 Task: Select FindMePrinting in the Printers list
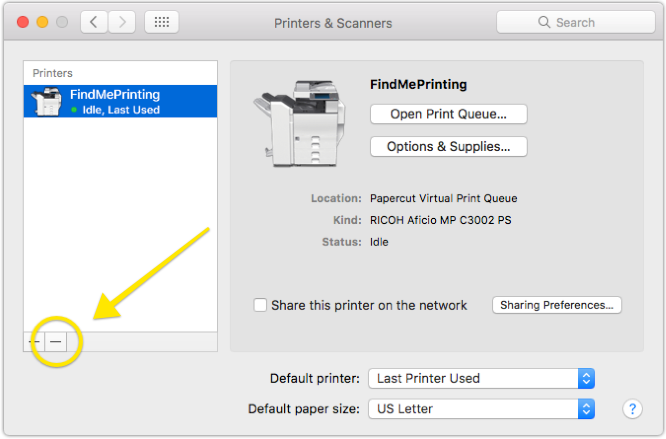(115, 101)
